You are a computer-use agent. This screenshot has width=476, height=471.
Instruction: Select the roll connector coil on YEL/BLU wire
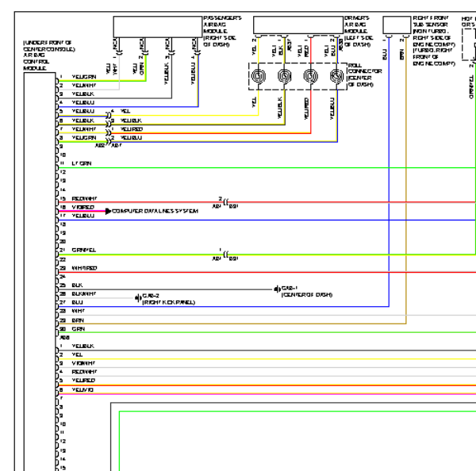coord(337,76)
